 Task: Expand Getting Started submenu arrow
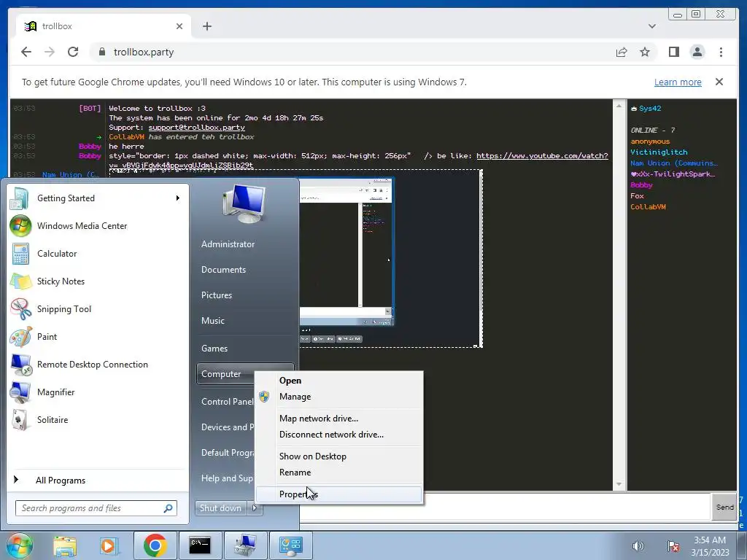coord(178,198)
